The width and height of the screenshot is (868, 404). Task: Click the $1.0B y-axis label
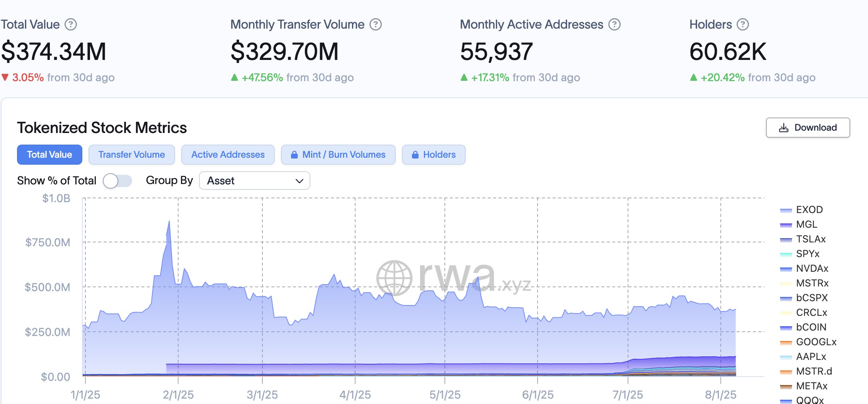tap(56, 199)
